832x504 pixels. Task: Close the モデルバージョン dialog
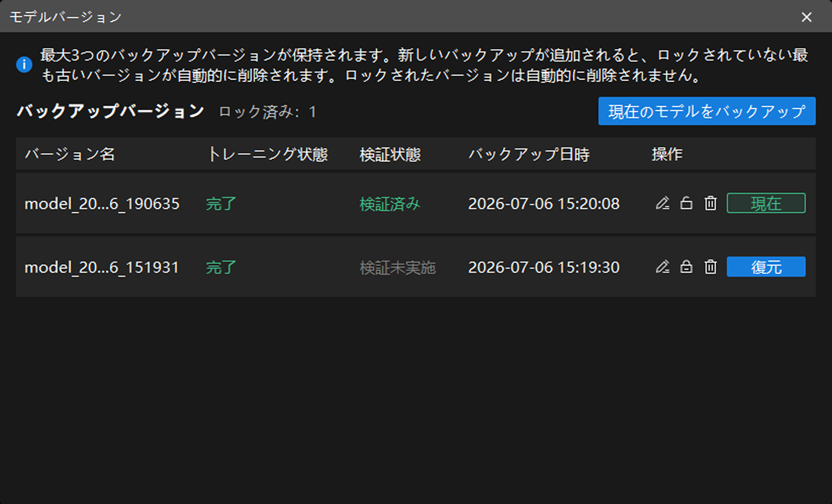click(x=806, y=17)
